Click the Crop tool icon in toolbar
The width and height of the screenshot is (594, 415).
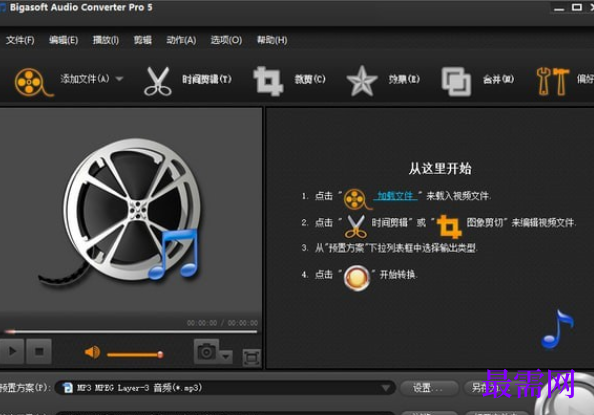point(268,81)
